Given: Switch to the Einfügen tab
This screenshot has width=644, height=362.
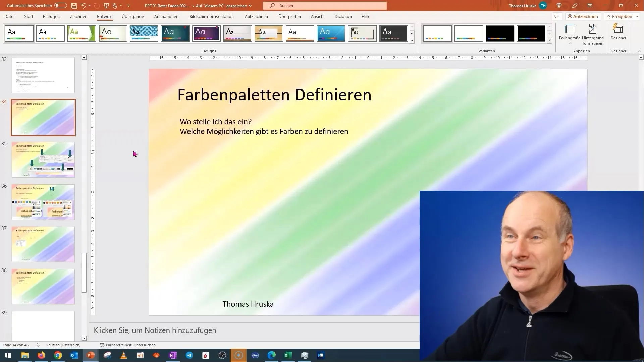Looking at the screenshot, I should (x=51, y=16).
